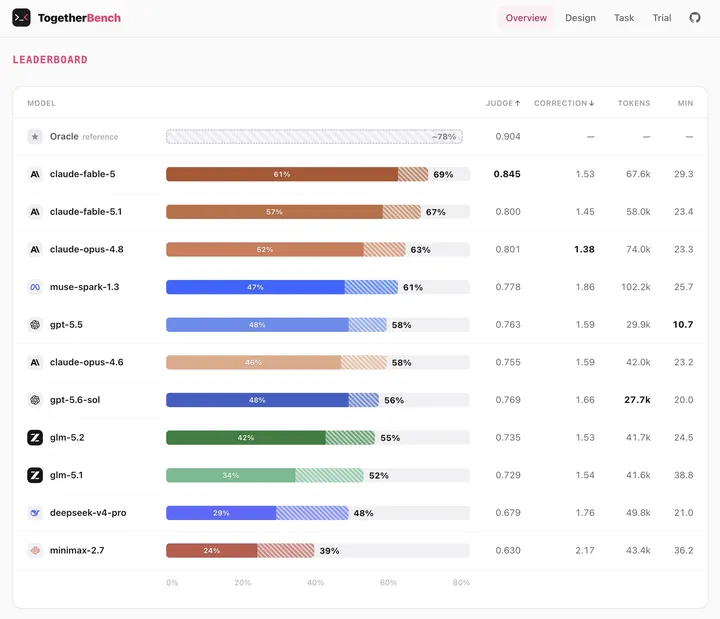Click the 69% label for claude-fable-5
The image size is (720, 619).
[x=443, y=174]
